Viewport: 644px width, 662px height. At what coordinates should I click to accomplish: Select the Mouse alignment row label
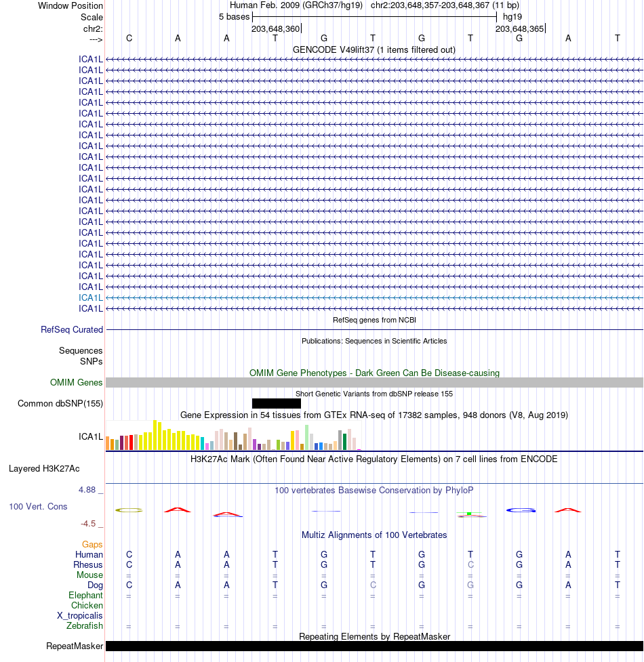[x=89, y=575]
